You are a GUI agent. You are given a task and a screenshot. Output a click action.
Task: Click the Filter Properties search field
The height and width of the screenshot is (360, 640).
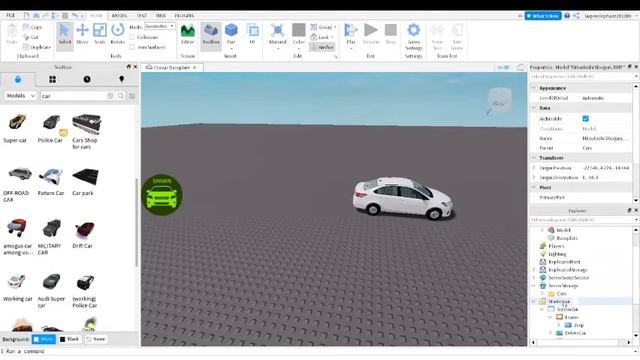coord(581,77)
